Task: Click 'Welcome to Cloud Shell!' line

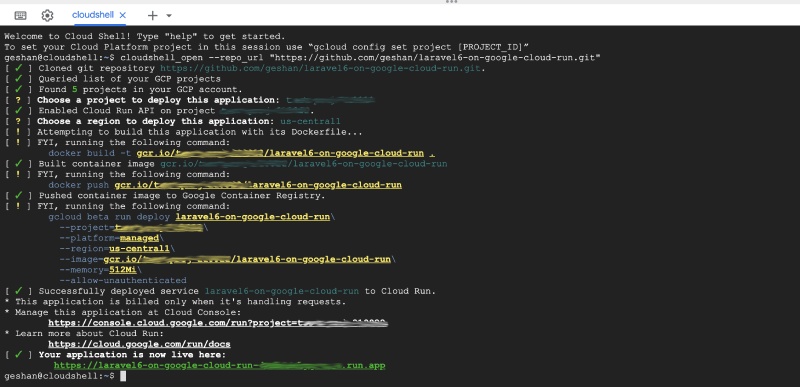Action: (144, 36)
